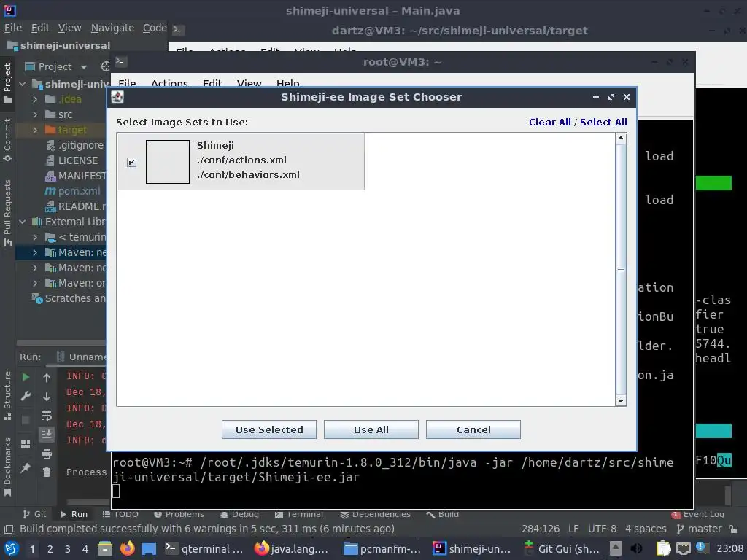The image size is (747, 560).
Task: Toggle soft-wrap icon in Run console
Action: 47,416
